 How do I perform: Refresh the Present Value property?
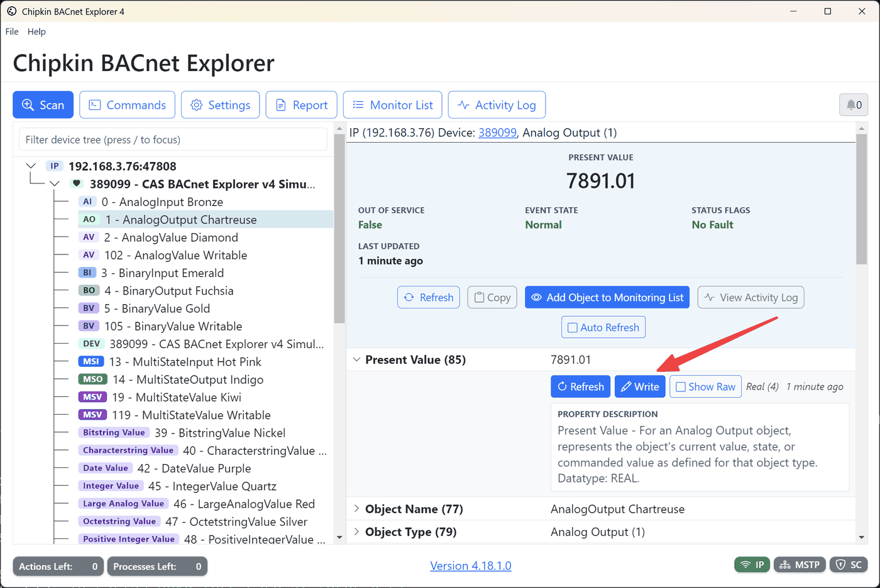coord(581,386)
